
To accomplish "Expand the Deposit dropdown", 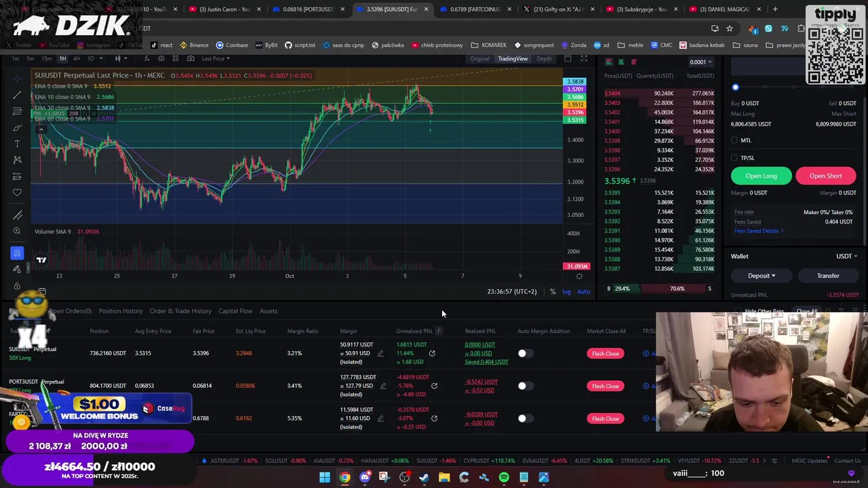I will (x=761, y=276).
